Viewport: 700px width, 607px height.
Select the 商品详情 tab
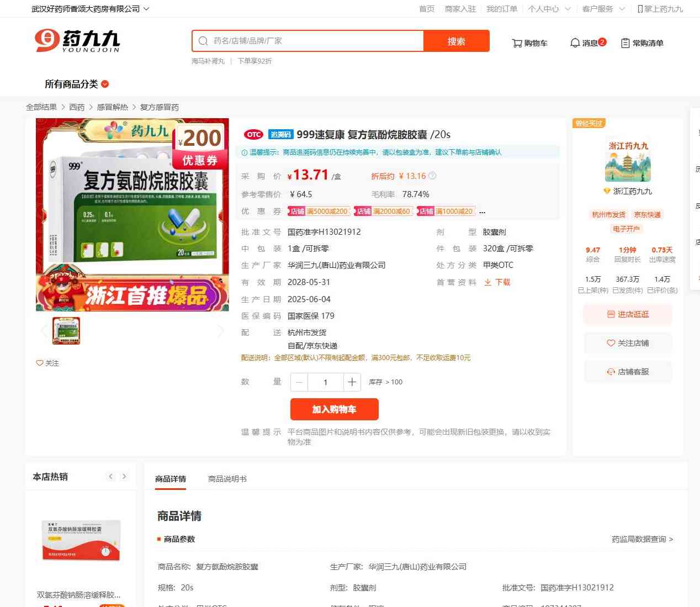pos(171,479)
